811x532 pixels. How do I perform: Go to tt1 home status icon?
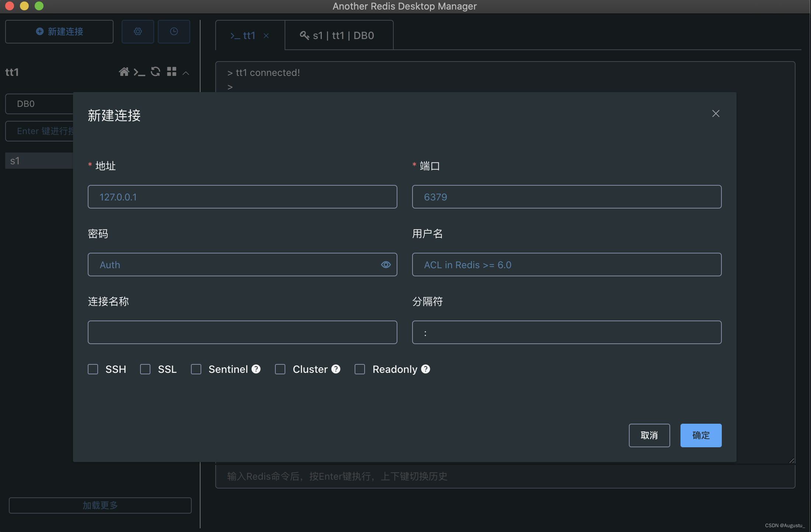point(124,72)
